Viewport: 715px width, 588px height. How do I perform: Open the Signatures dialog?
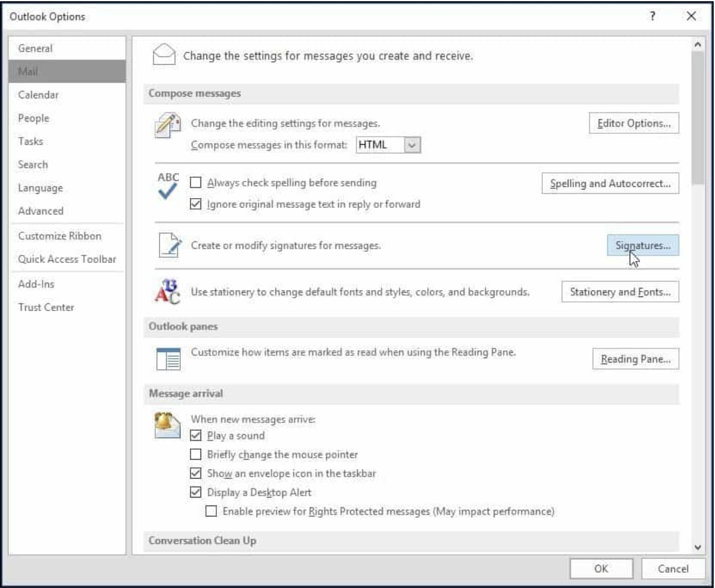click(x=643, y=246)
